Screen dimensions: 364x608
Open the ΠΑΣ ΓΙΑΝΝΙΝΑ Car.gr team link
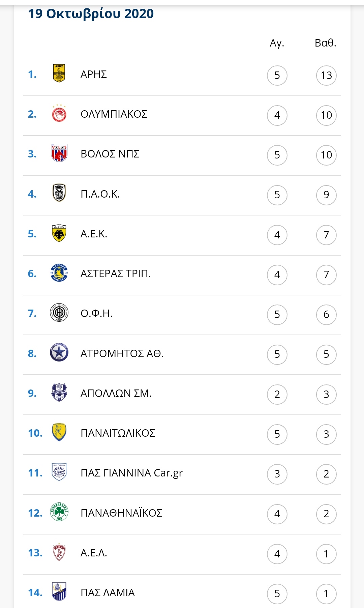[131, 473]
